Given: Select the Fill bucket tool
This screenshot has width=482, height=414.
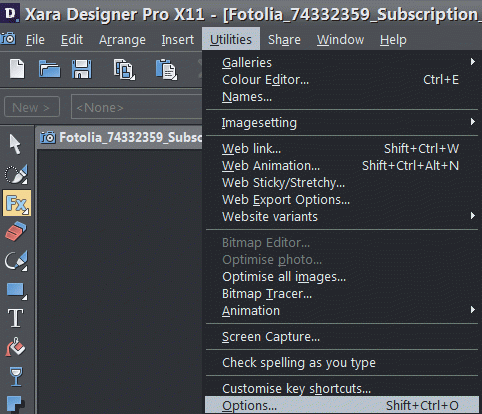Looking at the screenshot, I should coord(15,347).
